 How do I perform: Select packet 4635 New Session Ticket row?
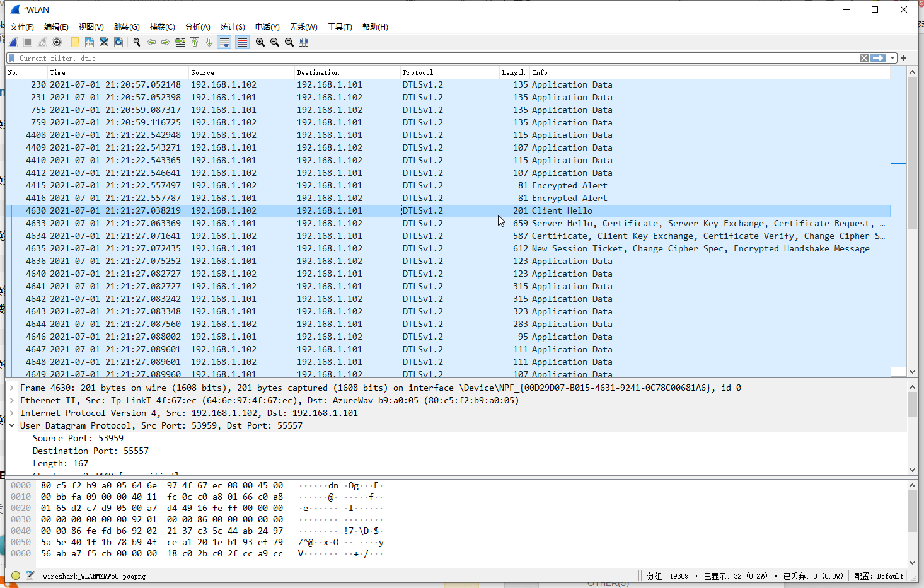pyautogui.click(x=448, y=248)
